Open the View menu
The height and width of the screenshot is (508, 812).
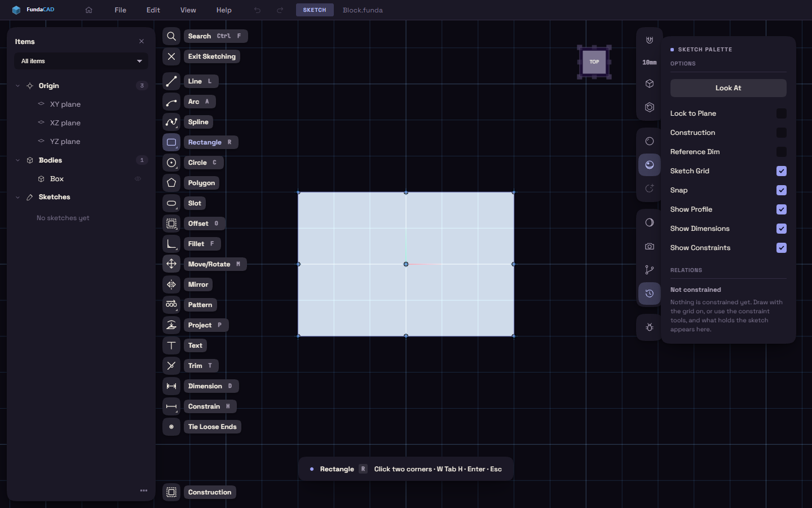(x=188, y=10)
